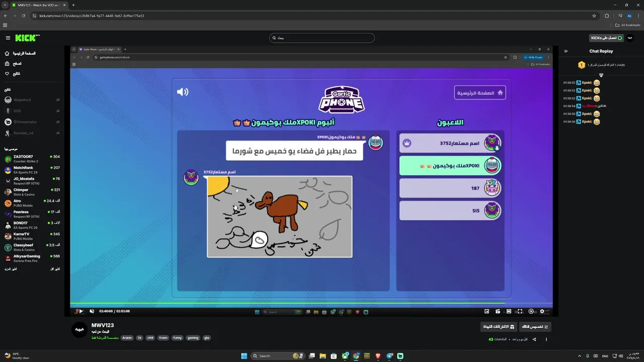Open recommended channel ZA3TOOR7
Viewport: 644px width, 362px height.
(x=32, y=159)
